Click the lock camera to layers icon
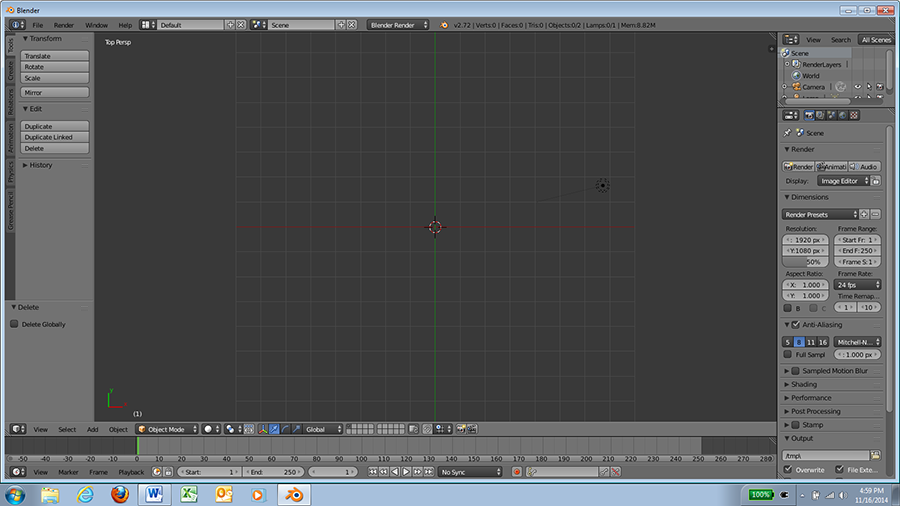The image size is (900, 506). coord(413,429)
